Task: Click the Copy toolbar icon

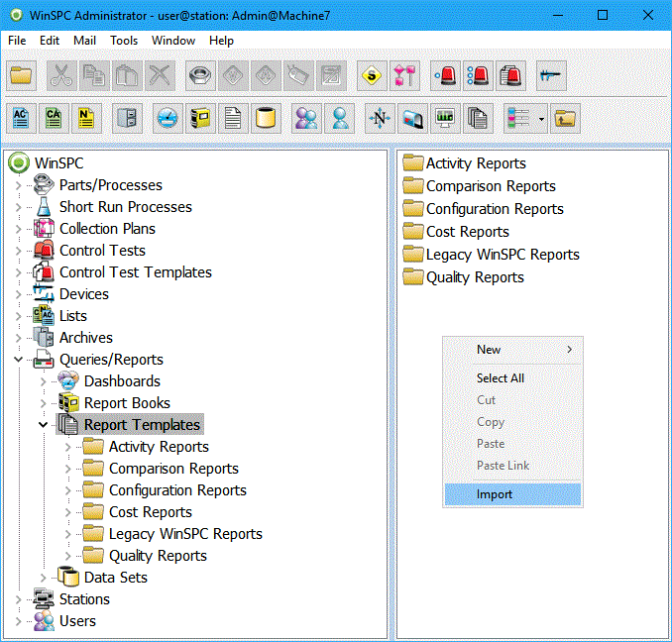Action: [x=94, y=76]
